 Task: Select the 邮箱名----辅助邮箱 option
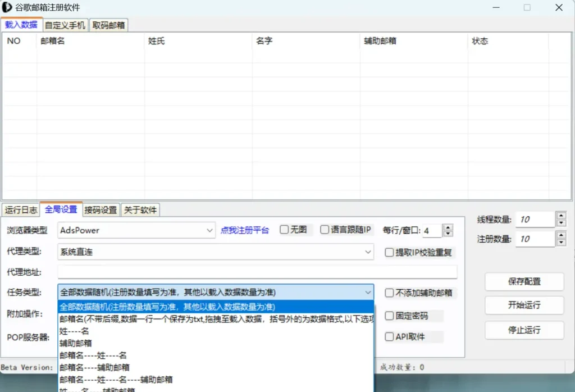(x=216, y=367)
